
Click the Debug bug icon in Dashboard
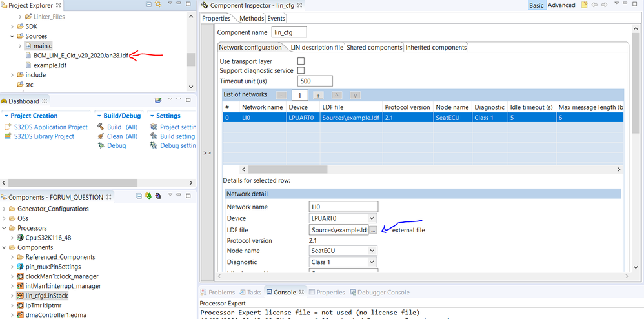click(101, 145)
